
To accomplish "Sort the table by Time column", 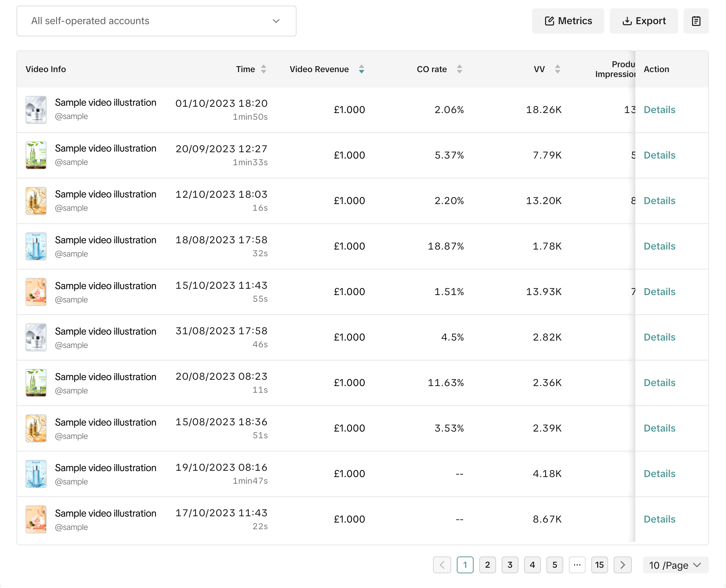I will [263, 69].
